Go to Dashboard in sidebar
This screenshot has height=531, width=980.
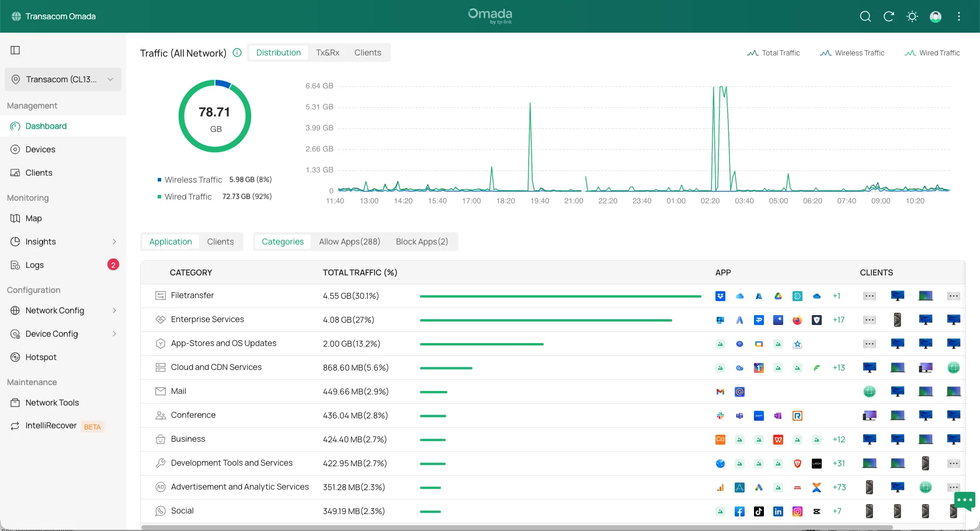pyautogui.click(x=63, y=126)
